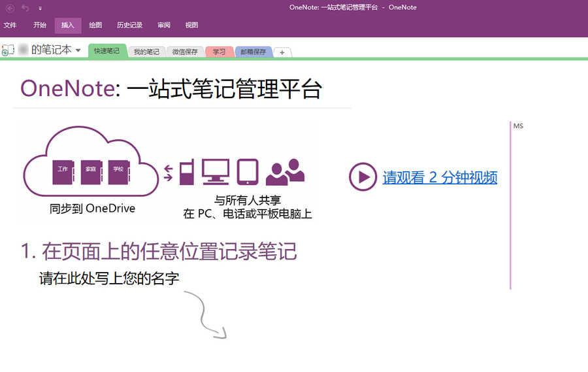The image size is (588, 372).
Task: Click the 与所有人共享 text
Action: tap(248, 201)
